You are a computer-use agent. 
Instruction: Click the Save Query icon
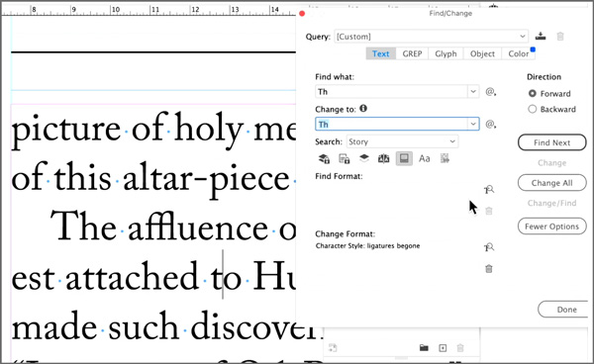[x=541, y=37]
